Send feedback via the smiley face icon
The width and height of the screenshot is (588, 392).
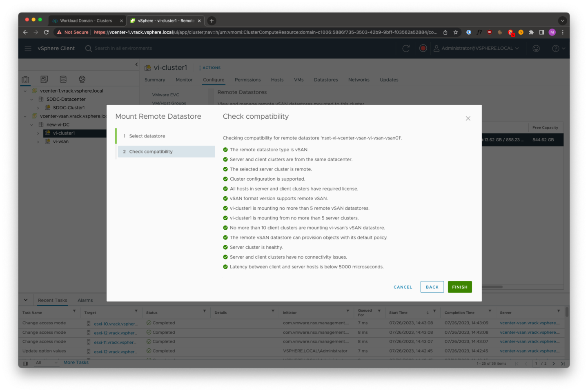[x=535, y=48]
